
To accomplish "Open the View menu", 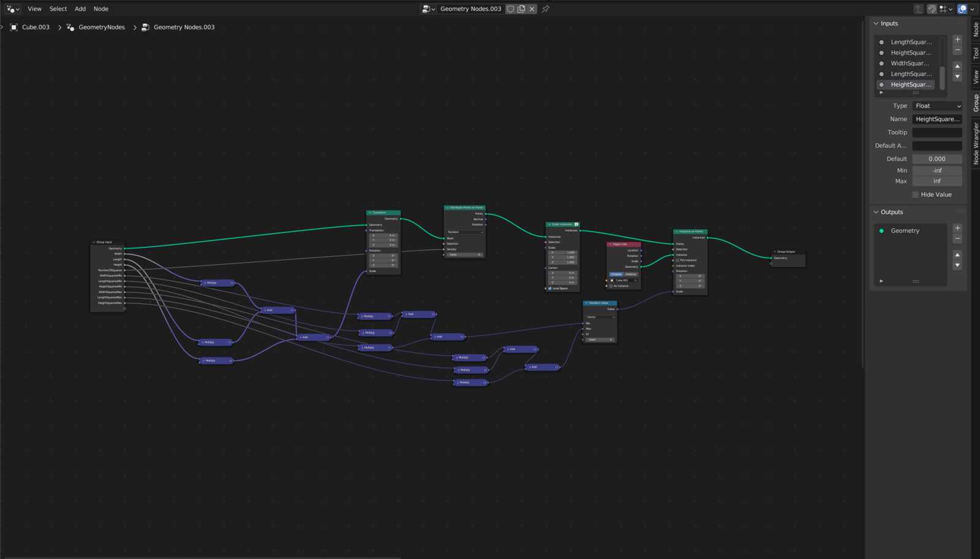I will (x=35, y=9).
